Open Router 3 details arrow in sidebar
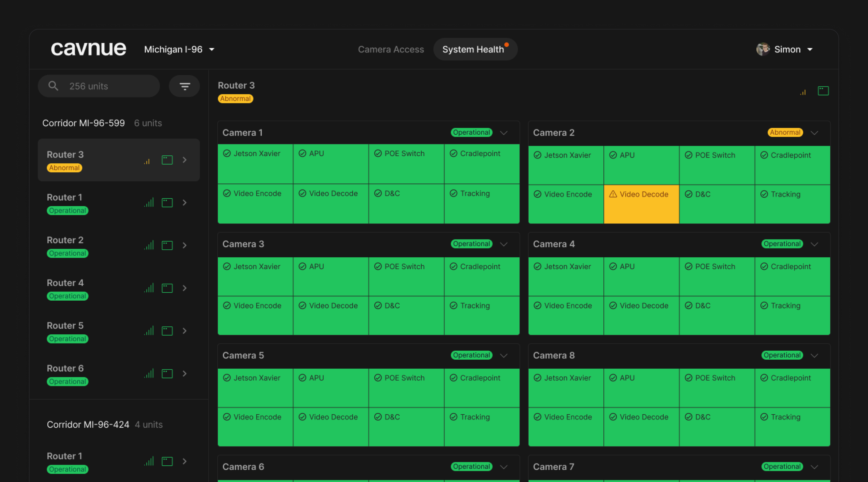 185,160
